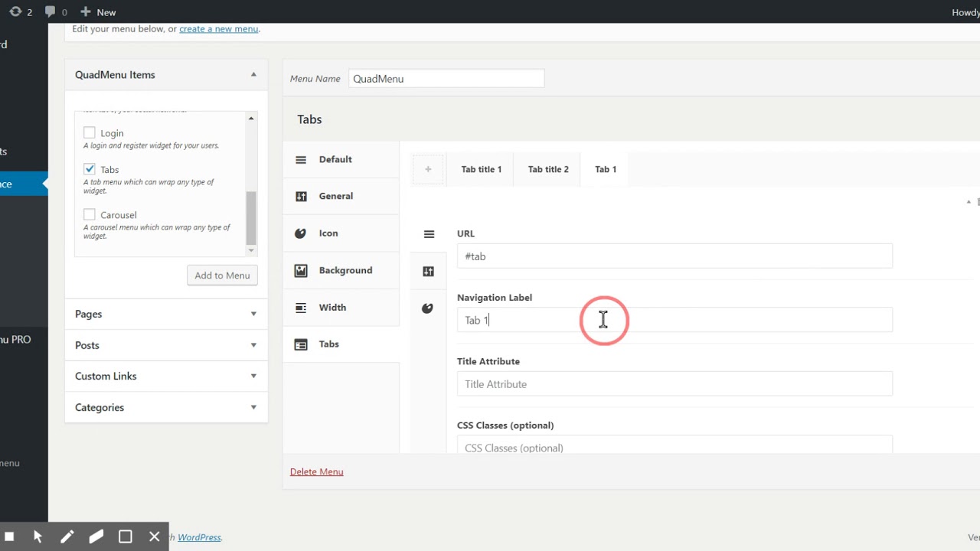Click the Delete Menu link
Image resolution: width=980 pixels, height=551 pixels.
(316, 471)
